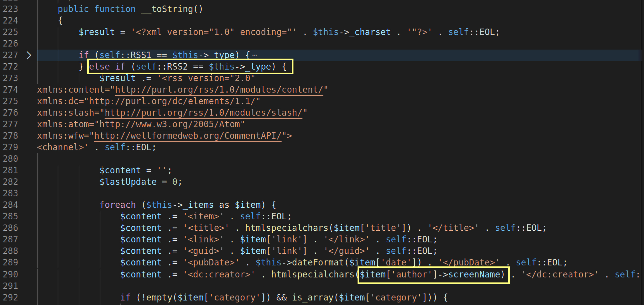Open the wellformedweb.org CommentAPI link
The width and height of the screenshot is (644, 305).
pyautogui.click(x=188, y=136)
